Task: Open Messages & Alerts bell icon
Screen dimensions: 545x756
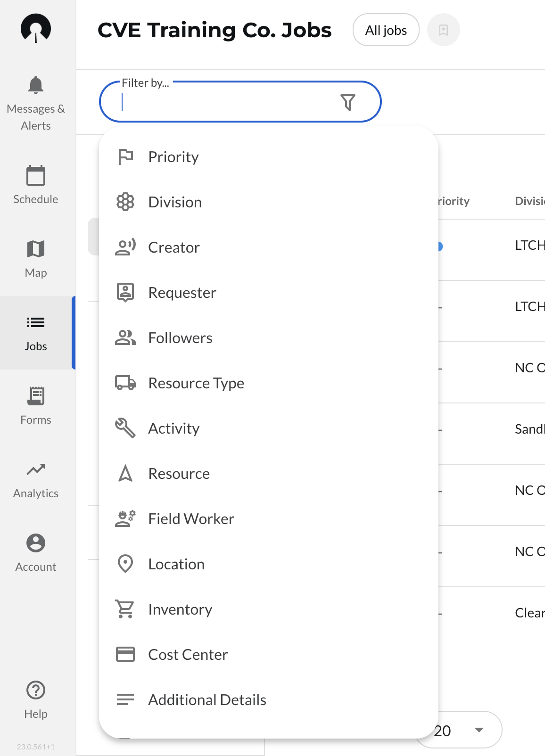Action: click(36, 85)
